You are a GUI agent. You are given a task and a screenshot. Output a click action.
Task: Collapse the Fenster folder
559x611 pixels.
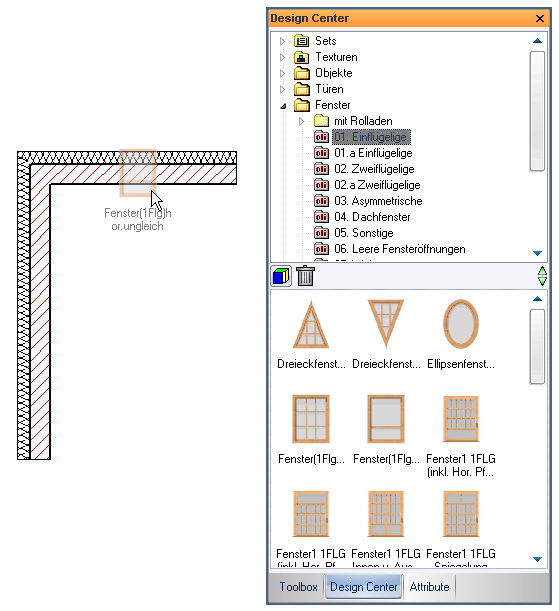coord(283,106)
